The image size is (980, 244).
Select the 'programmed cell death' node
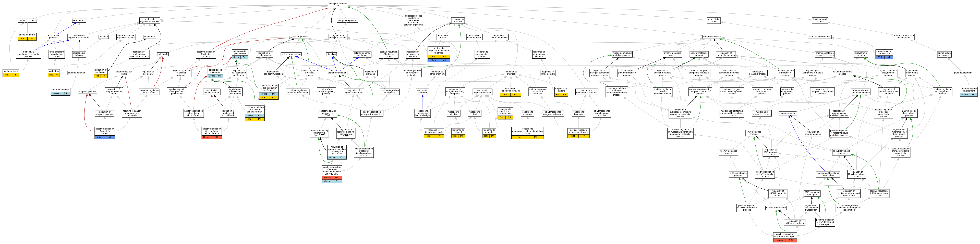(124, 73)
